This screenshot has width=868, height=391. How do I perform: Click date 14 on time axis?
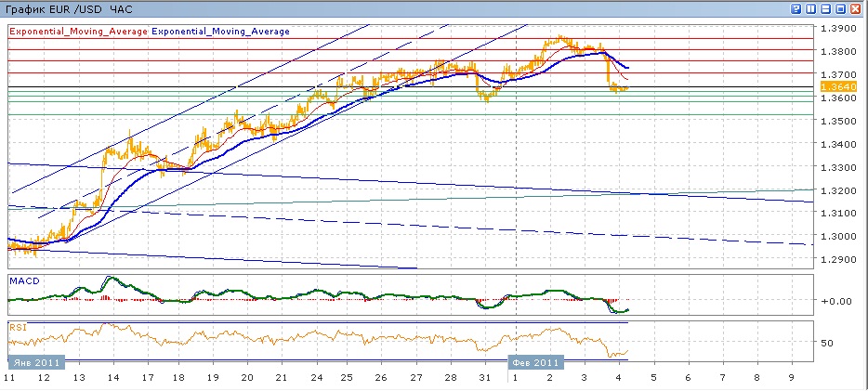tap(113, 378)
